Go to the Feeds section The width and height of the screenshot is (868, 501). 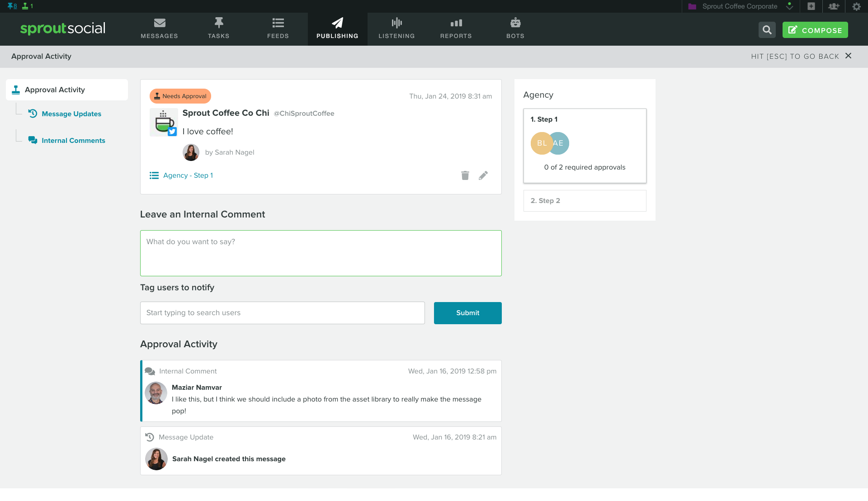click(x=278, y=29)
